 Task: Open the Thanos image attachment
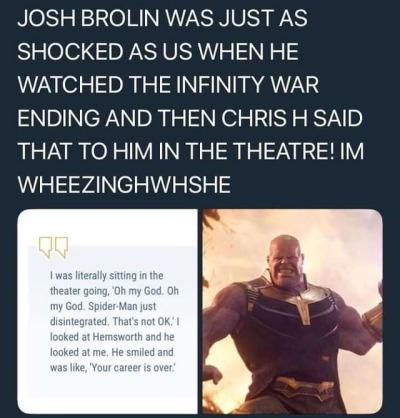pyautogui.click(x=293, y=312)
